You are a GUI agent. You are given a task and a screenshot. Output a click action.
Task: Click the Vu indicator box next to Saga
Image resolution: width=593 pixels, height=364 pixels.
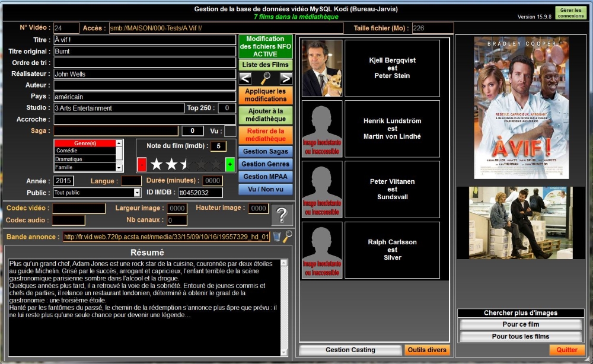click(230, 131)
